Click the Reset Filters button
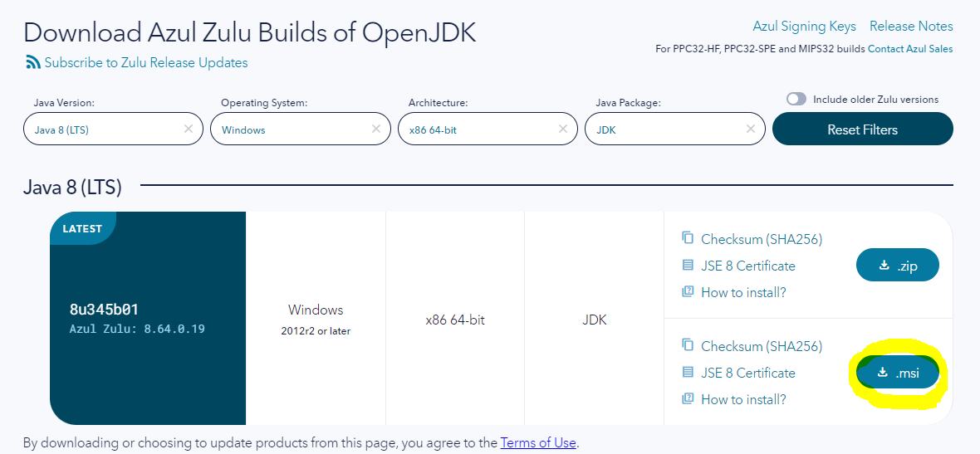 click(863, 129)
